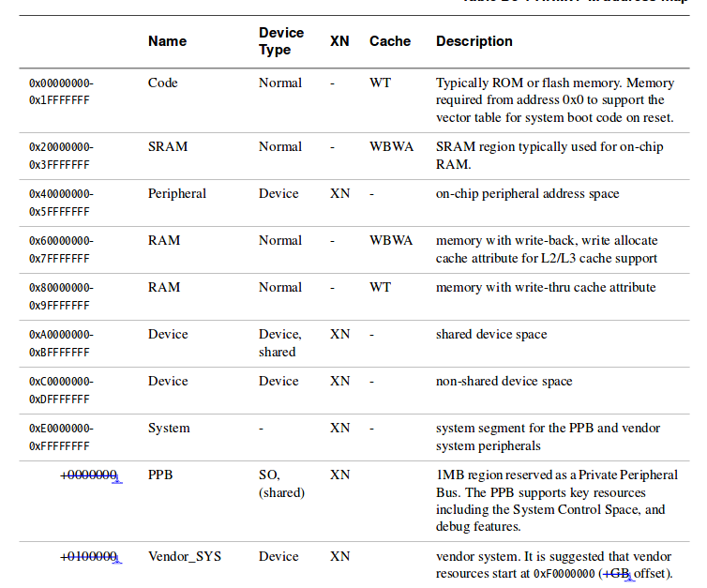Click '1MB region reserved' description

pyautogui.click(x=556, y=501)
